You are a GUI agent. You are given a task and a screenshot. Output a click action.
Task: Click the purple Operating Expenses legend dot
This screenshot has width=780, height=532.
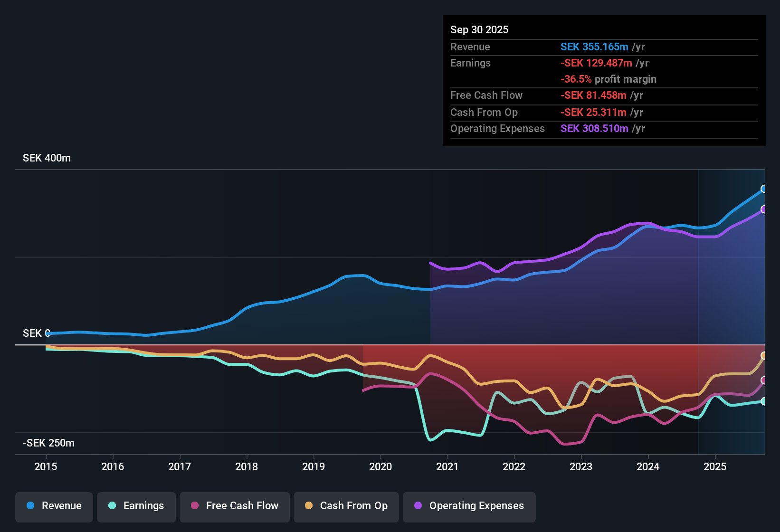pos(418,506)
